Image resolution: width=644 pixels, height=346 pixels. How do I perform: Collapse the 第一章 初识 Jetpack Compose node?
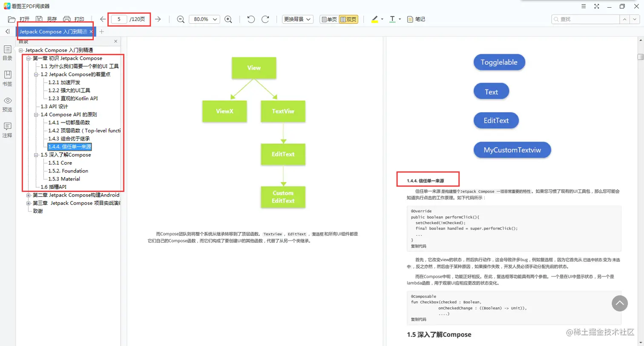[x=29, y=58]
